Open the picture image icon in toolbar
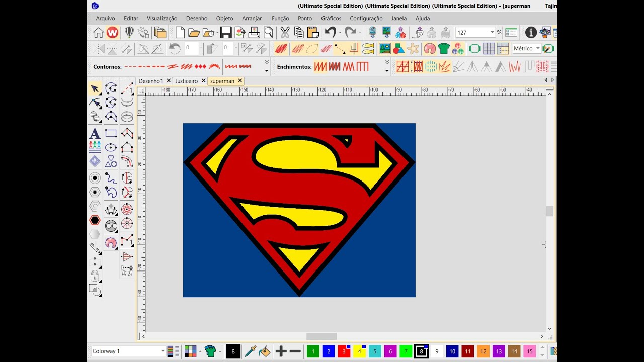 pyautogui.click(x=385, y=49)
